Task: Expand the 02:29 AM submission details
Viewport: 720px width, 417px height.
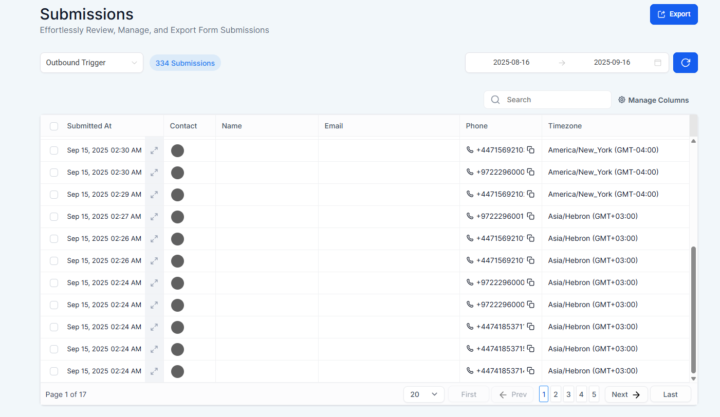Action: pyautogui.click(x=154, y=194)
